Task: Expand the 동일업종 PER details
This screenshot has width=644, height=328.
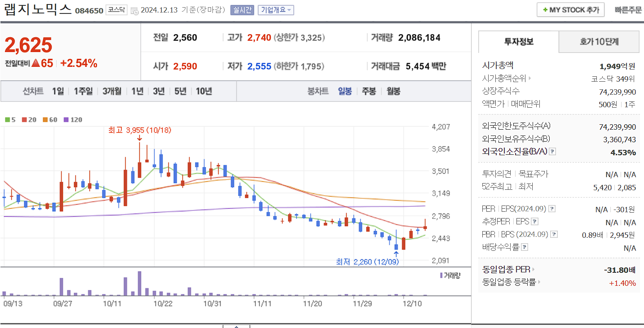Action: pos(533,270)
